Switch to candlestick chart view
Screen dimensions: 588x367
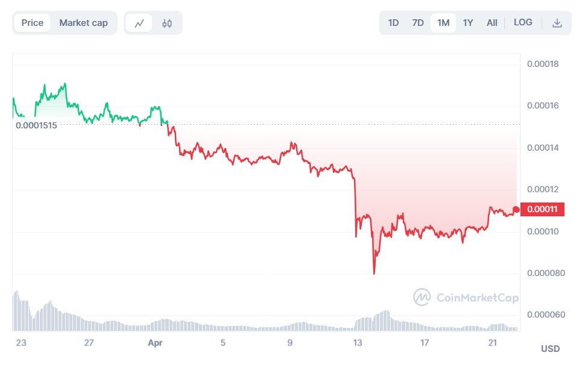click(x=167, y=24)
